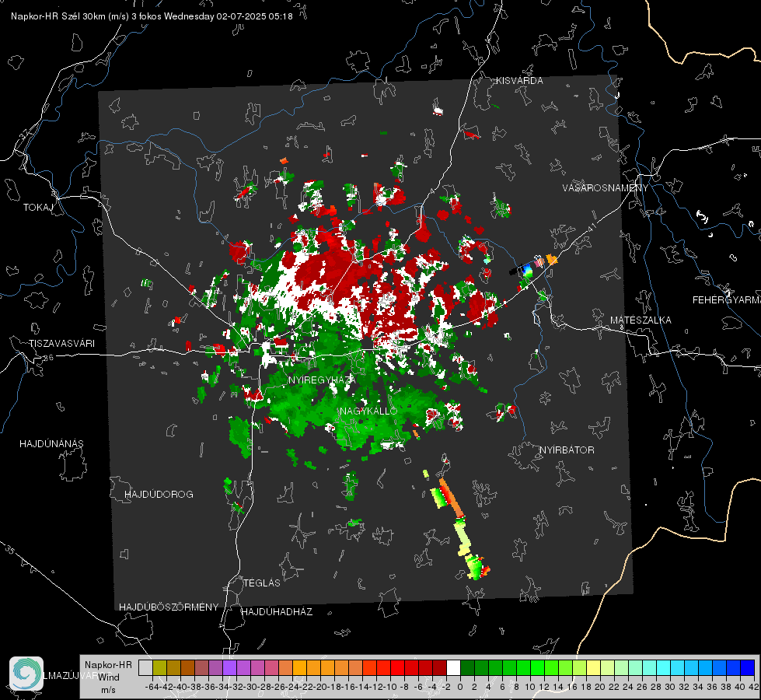Click the white zero-velocity legend swatch

453,667
